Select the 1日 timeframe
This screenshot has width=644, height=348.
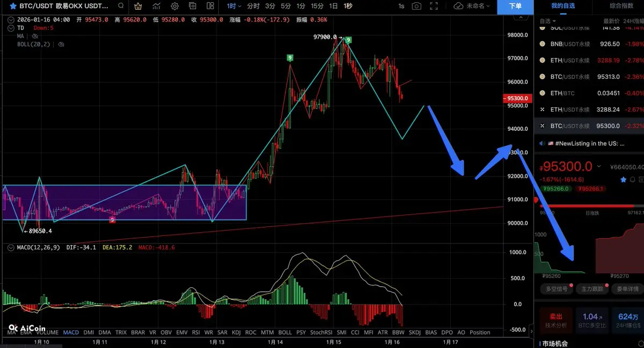[333, 6]
